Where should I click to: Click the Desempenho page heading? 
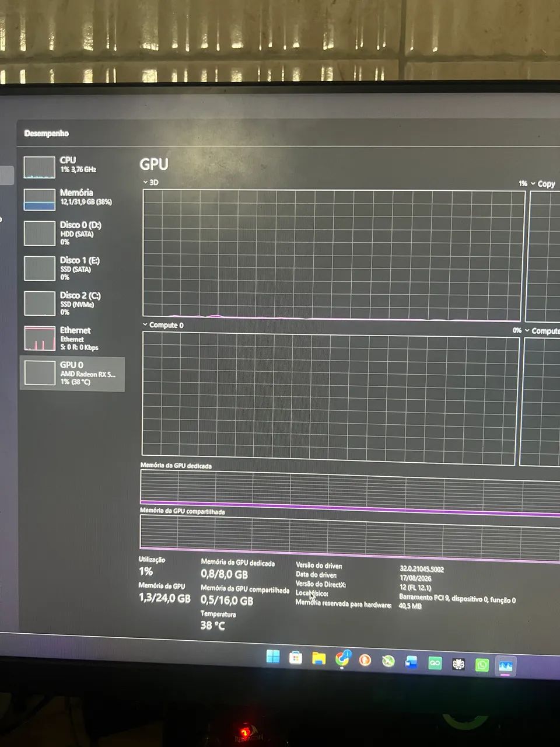pos(47,133)
